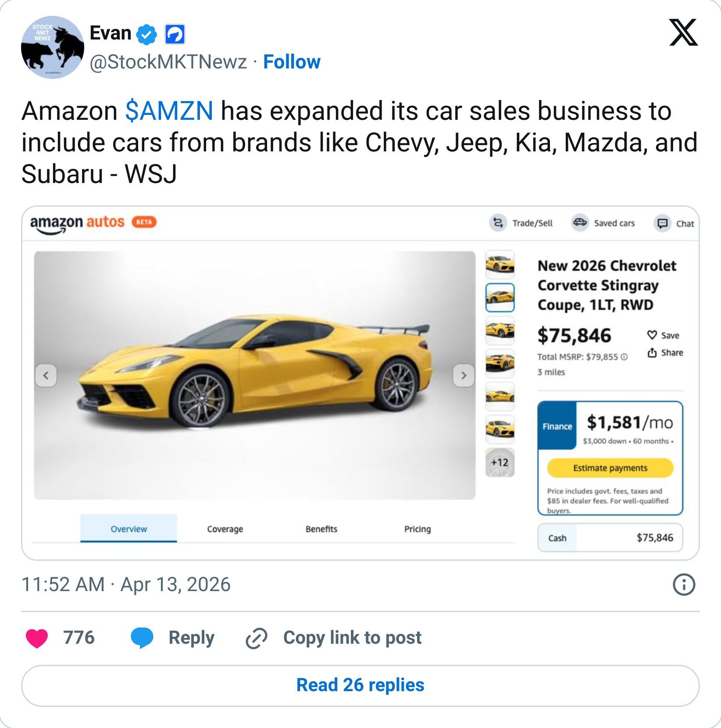Click the blue verified checkmark badge
The width and height of the screenshot is (721, 728).
click(x=147, y=34)
